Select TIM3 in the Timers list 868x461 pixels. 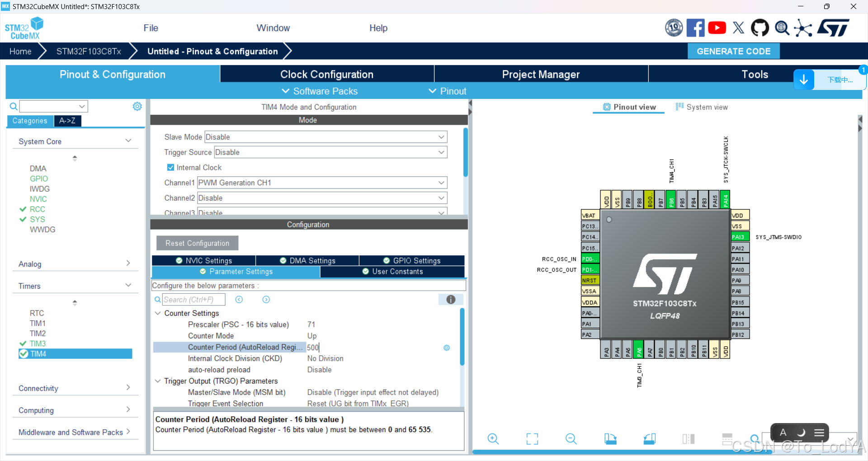(x=38, y=343)
